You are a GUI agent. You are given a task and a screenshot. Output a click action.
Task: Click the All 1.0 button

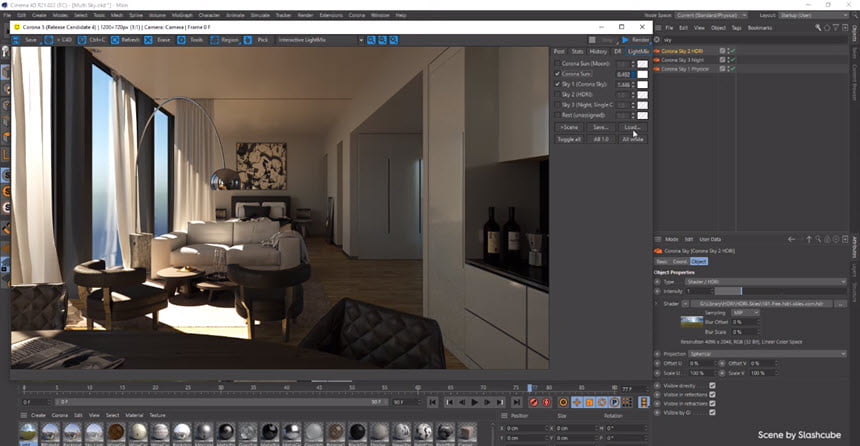(601, 139)
